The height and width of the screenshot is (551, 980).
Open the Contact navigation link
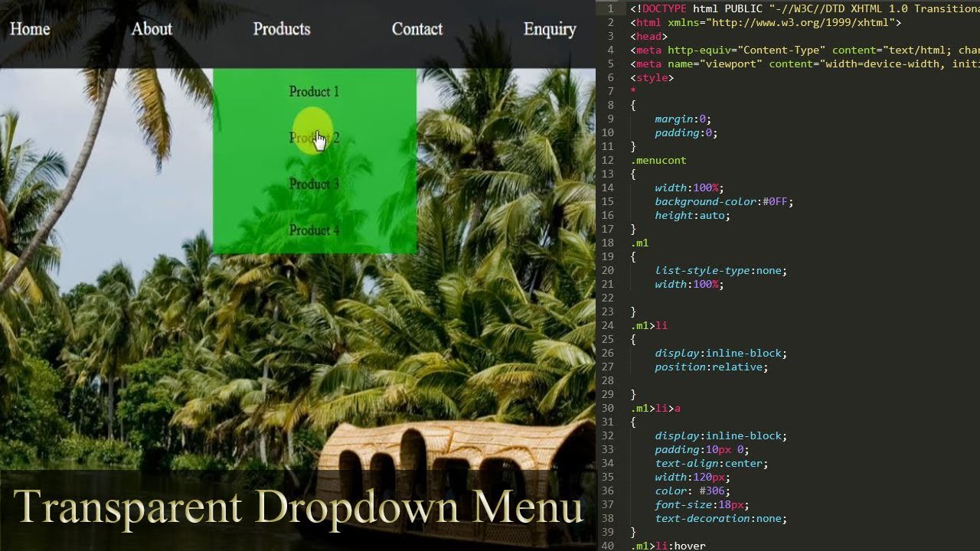417,29
